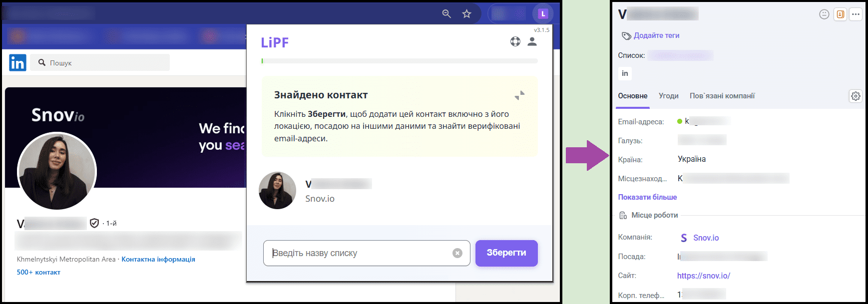The image size is (868, 304).
Task: Open the gear settings icon in contact card
Action: tap(856, 96)
